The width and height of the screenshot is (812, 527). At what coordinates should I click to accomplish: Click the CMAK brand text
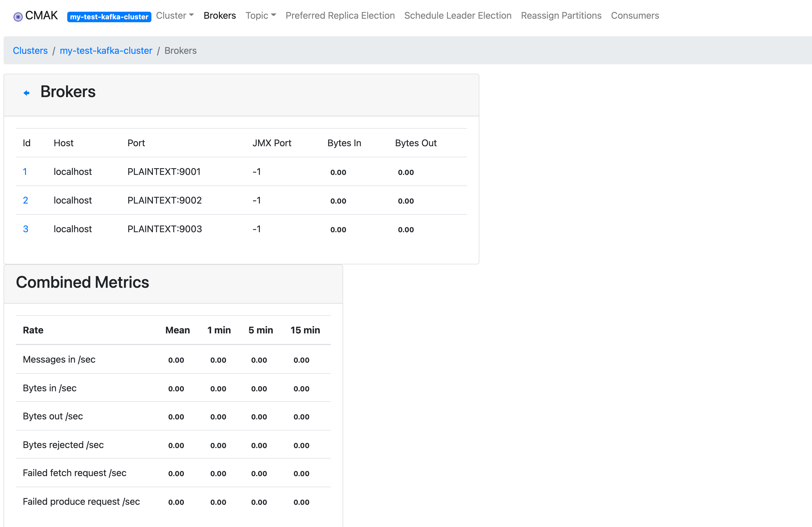click(41, 15)
